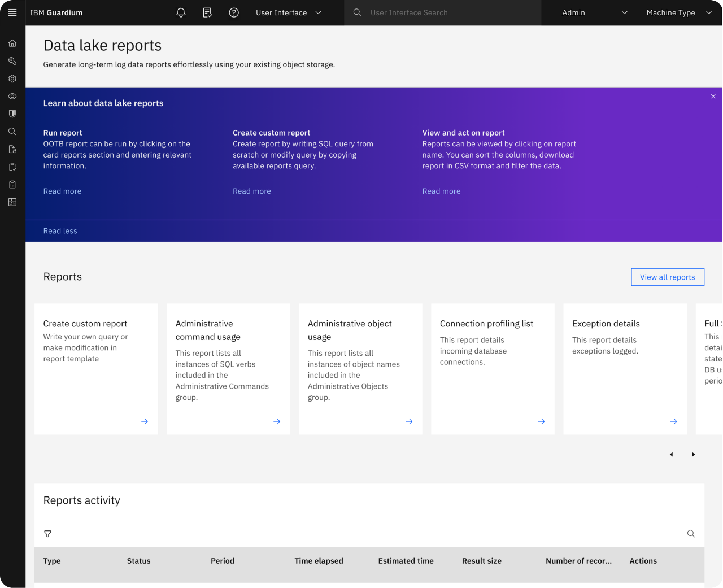Open clipboard checkmark sidebar icon
Image resolution: width=723 pixels, height=588 pixels.
12,167
